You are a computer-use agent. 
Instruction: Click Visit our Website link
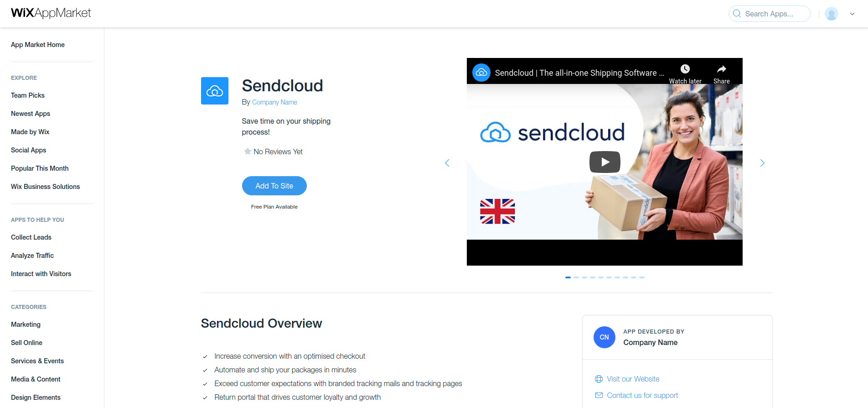[x=633, y=379]
